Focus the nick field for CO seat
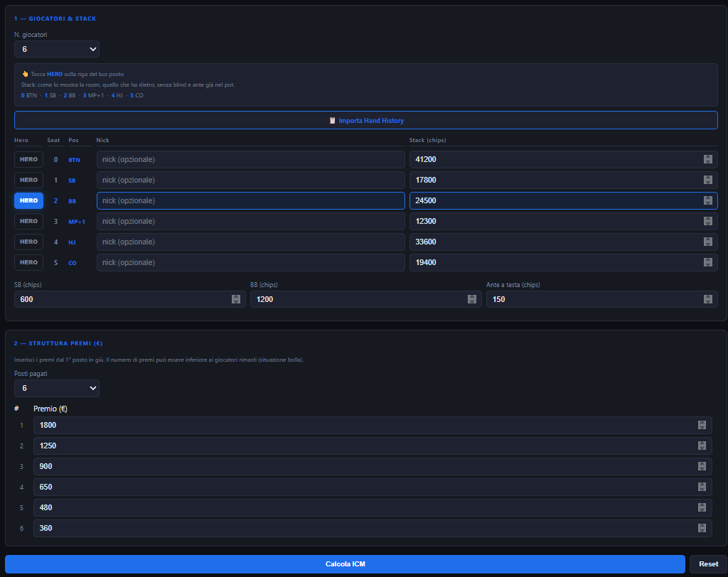 coord(251,262)
